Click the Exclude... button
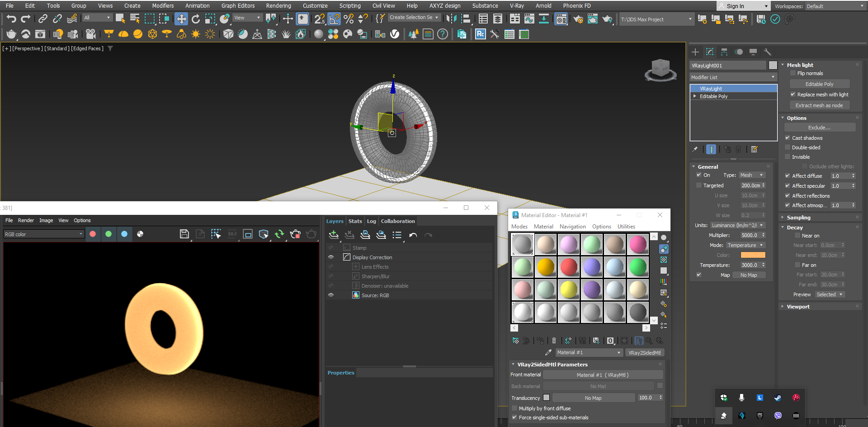868x427 pixels. tap(819, 128)
